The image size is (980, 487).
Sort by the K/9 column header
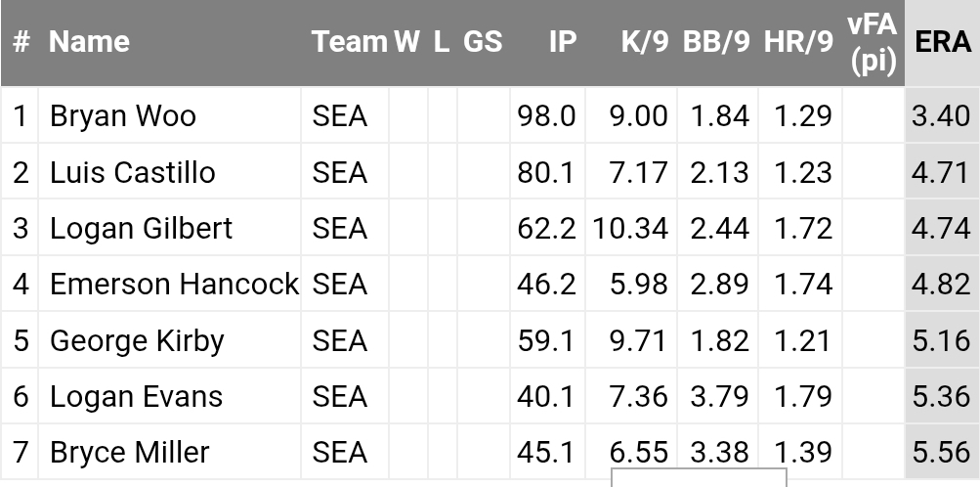(644, 41)
